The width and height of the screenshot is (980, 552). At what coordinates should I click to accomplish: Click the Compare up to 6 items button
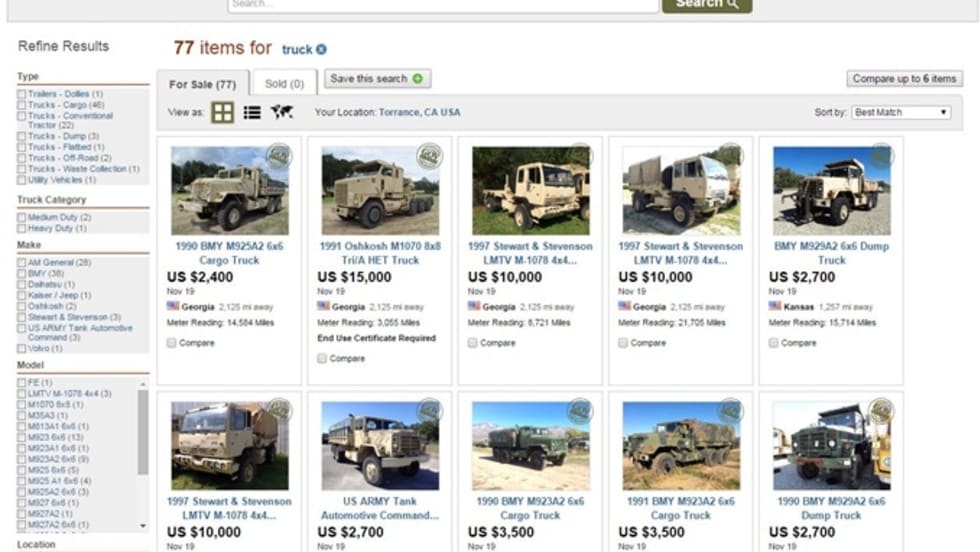coord(904,79)
